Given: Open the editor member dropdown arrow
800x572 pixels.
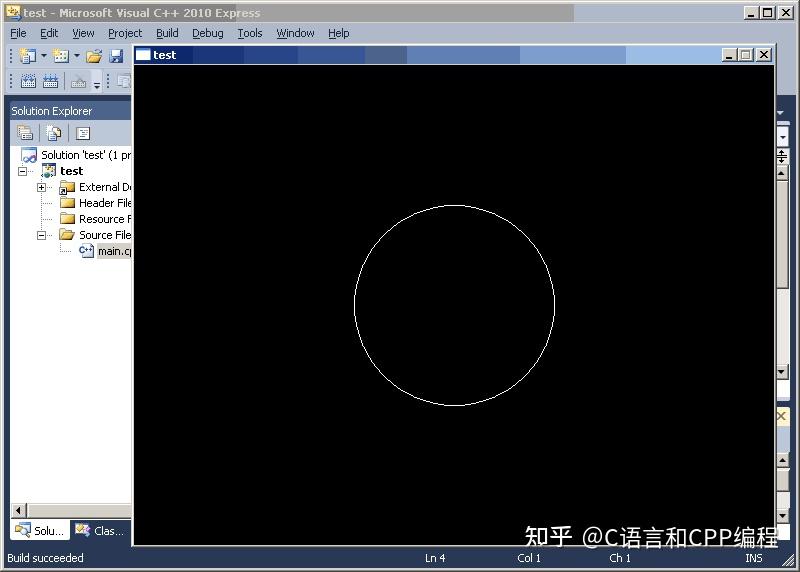Looking at the screenshot, I should (x=783, y=137).
